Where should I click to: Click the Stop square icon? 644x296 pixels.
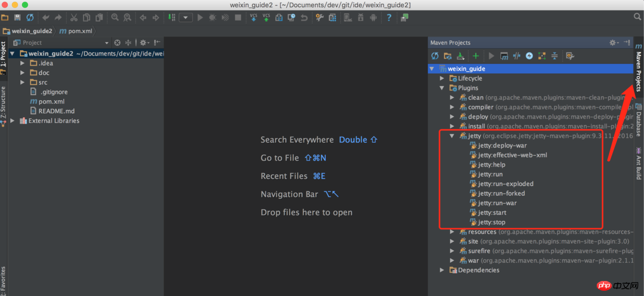[238, 18]
